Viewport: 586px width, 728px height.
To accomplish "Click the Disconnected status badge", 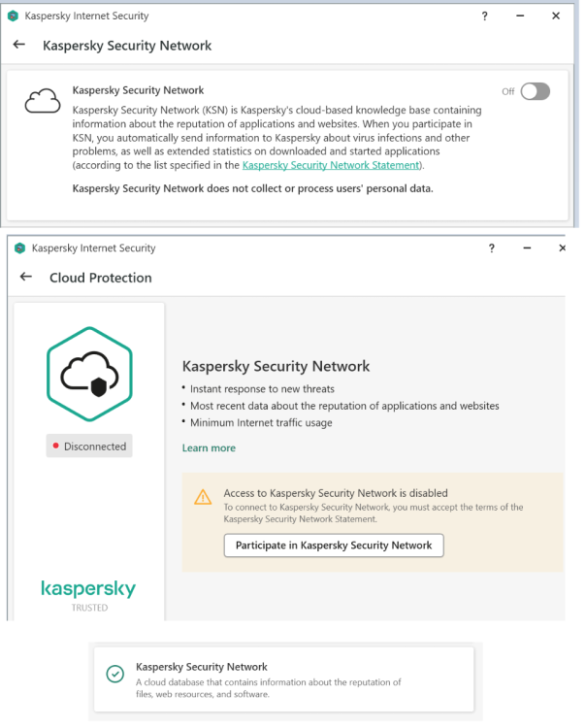I will click(x=89, y=446).
